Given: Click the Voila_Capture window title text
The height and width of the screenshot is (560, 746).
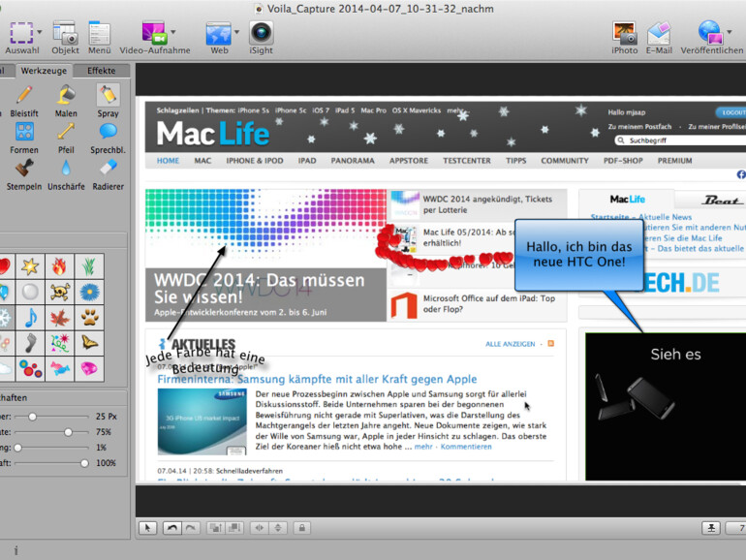Looking at the screenshot, I should point(380,9).
